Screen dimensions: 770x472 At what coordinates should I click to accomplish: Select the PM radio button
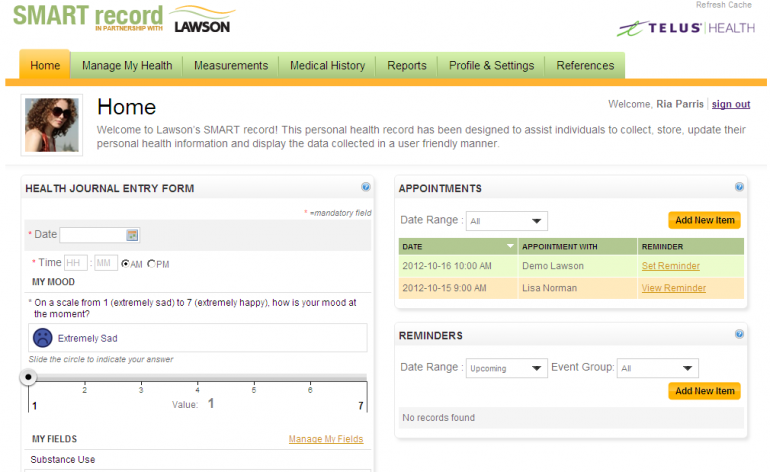tap(152, 264)
